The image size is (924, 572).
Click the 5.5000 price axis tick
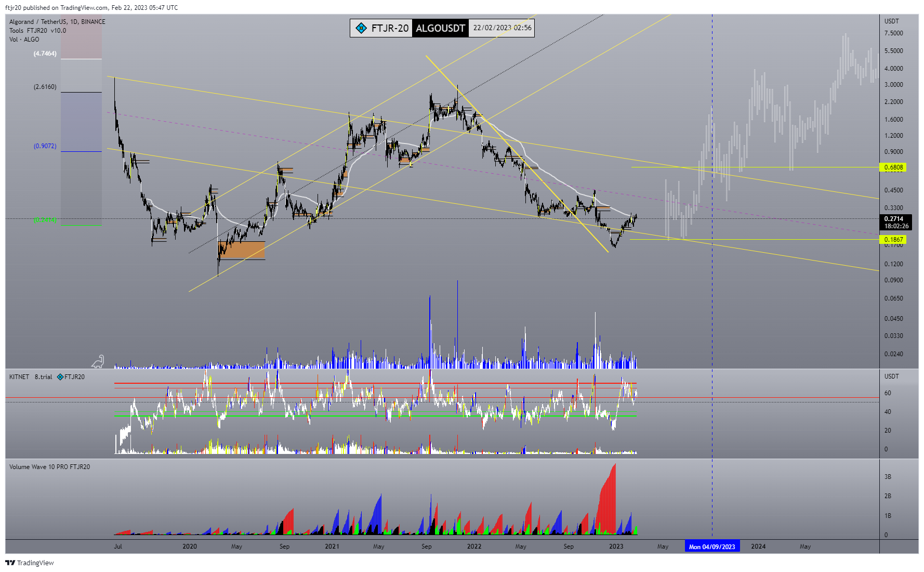[x=894, y=51]
